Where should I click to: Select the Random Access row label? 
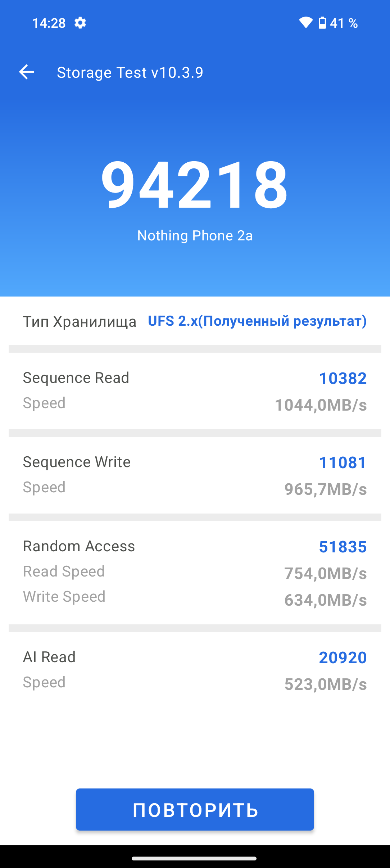tap(79, 546)
